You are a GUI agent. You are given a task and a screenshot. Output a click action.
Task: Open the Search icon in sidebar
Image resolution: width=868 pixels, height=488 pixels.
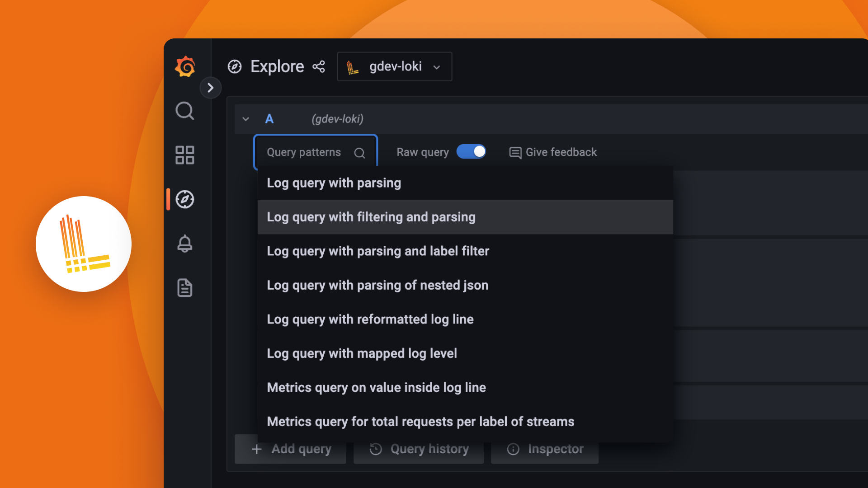185,111
